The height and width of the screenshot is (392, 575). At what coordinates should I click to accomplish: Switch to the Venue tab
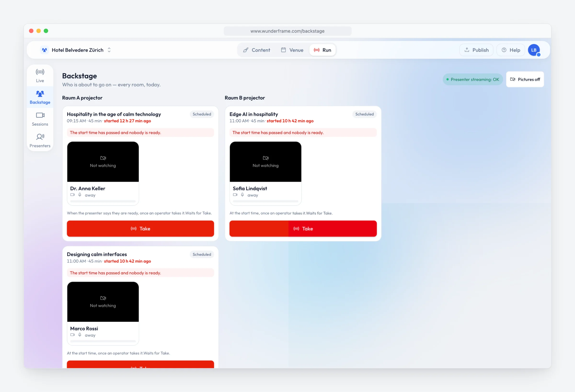click(x=292, y=50)
